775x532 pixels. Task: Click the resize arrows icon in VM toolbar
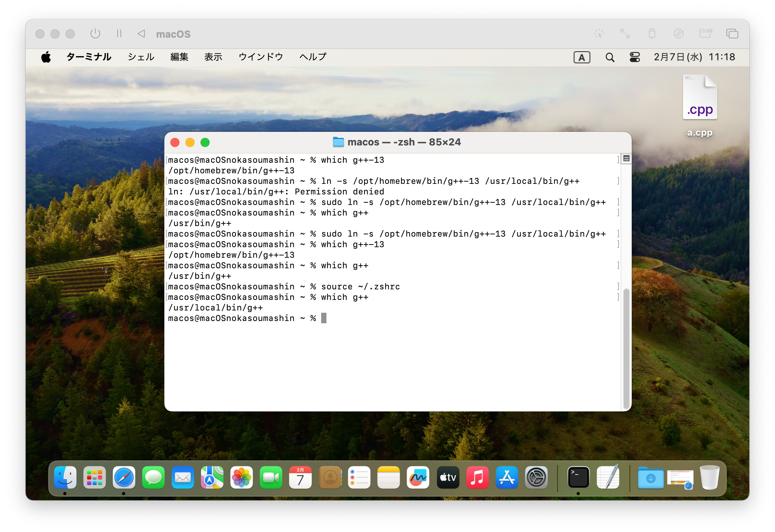click(x=625, y=34)
